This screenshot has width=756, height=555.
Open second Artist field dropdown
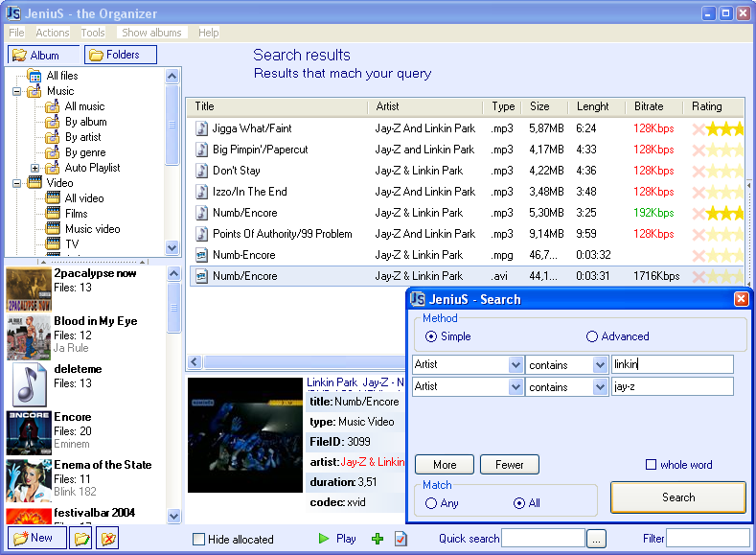[515, 386]
